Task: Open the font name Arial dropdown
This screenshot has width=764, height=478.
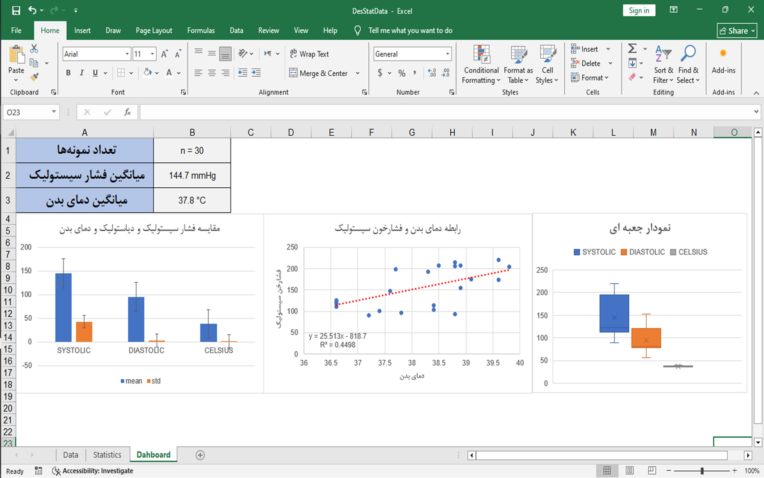Action: point(127,54)
